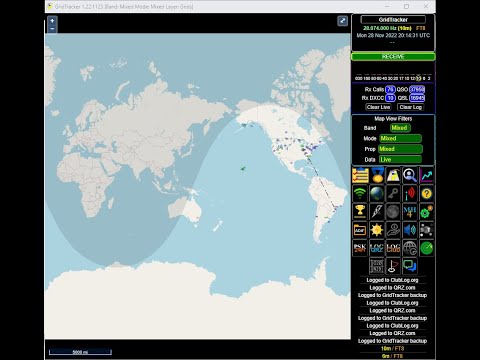
Task: Click the 'Mon 28 Nov 2022' UTC date line
Action: tap(393, 35)
